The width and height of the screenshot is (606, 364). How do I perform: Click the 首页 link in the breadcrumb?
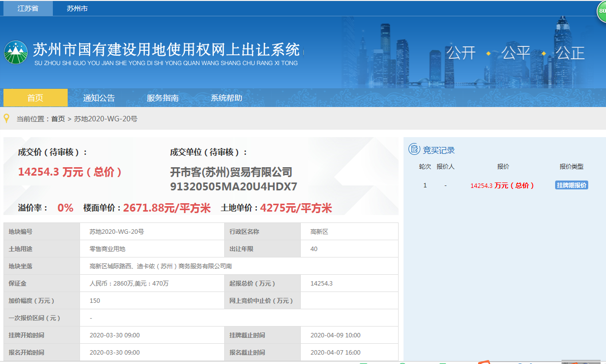coord(58,119)
